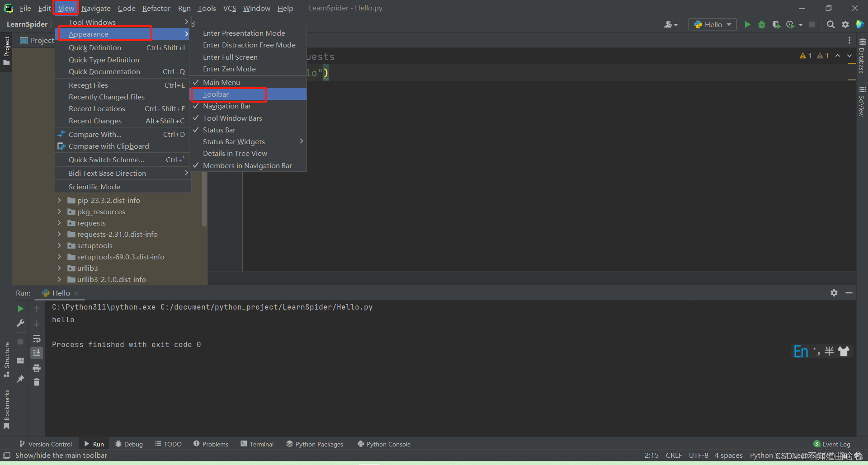Print console output icon
The width and height of the screenshot is (868, 465).
tap(37, 368)
